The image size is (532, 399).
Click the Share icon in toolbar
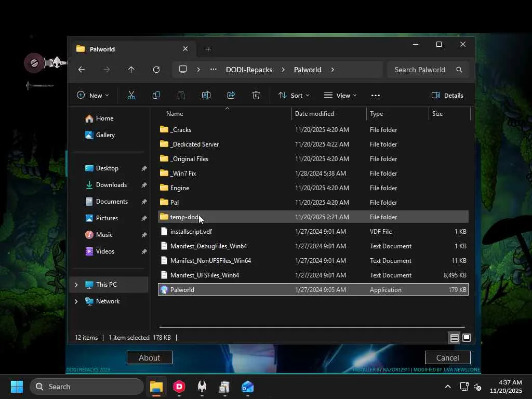tap(231, 95)
